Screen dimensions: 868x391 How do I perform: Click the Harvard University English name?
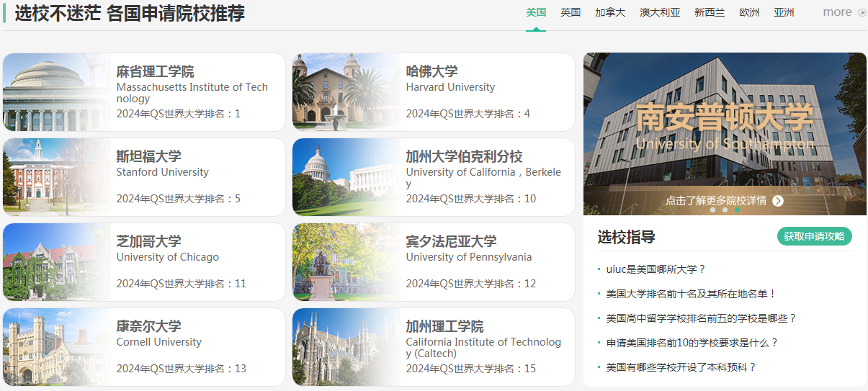(x=450, y=87)
